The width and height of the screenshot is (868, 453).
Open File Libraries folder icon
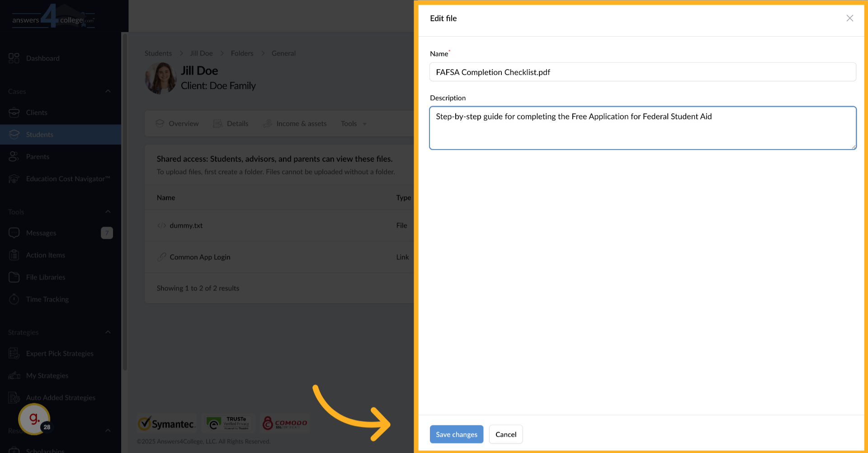(14, 277)
